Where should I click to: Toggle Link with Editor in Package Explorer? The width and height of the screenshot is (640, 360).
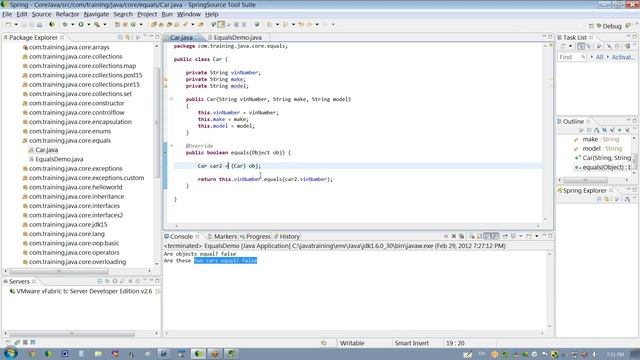(x=128, y=37)
